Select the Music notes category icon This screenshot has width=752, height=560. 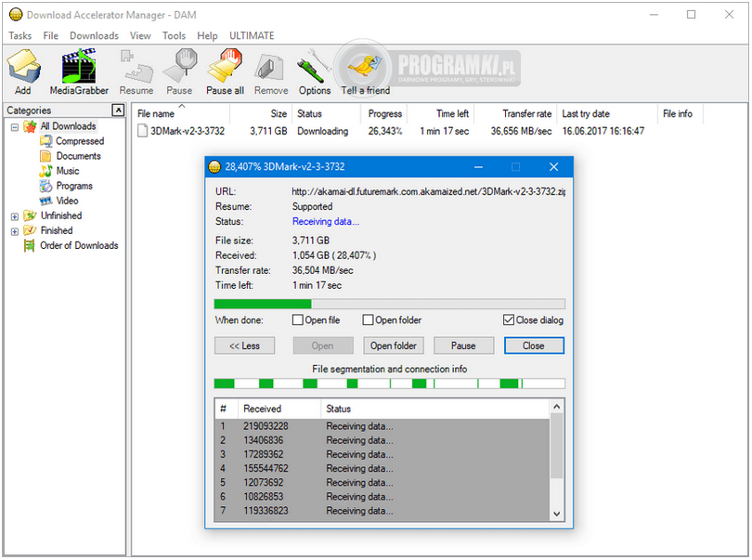[x=46, y=171]
